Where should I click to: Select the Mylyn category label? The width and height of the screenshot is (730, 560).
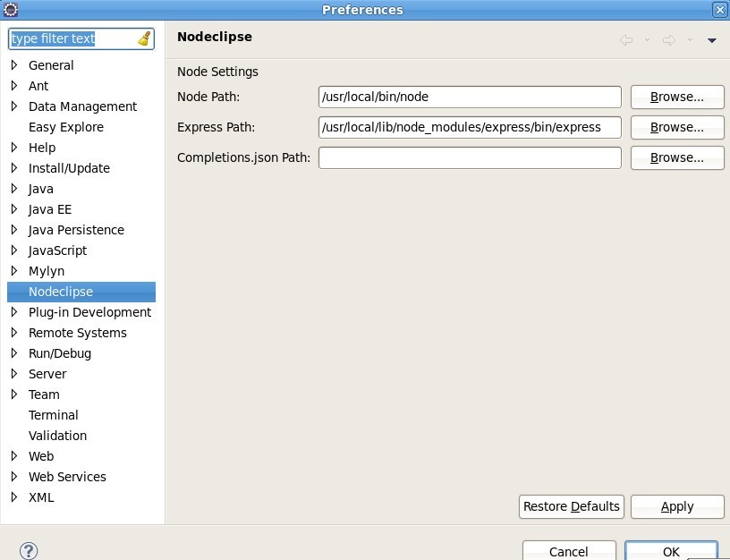[x=47, y=271]
